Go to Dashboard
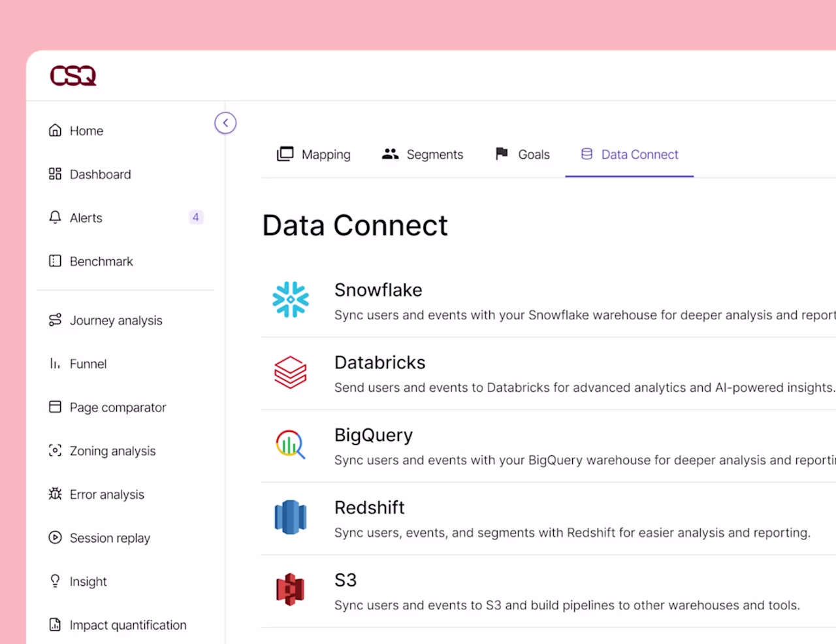The width and height of the screenshot is (836, 644). click(x=100, y=174)
